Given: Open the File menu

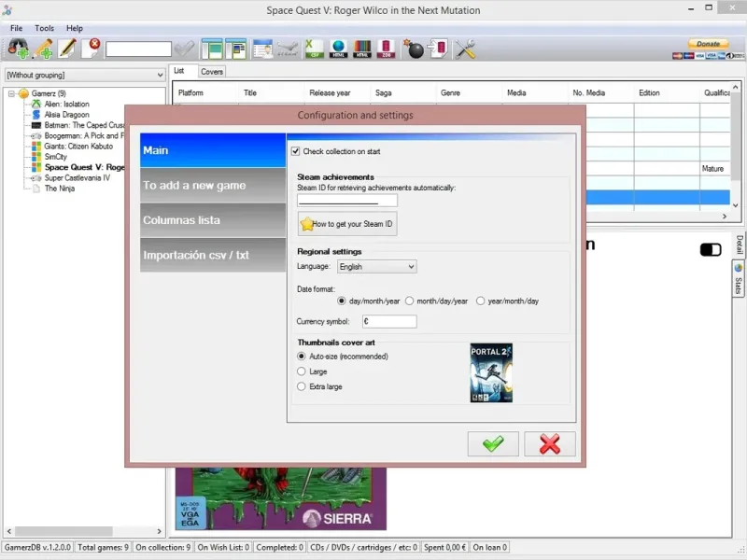Looking at the screenshot, I should point(16,28).
